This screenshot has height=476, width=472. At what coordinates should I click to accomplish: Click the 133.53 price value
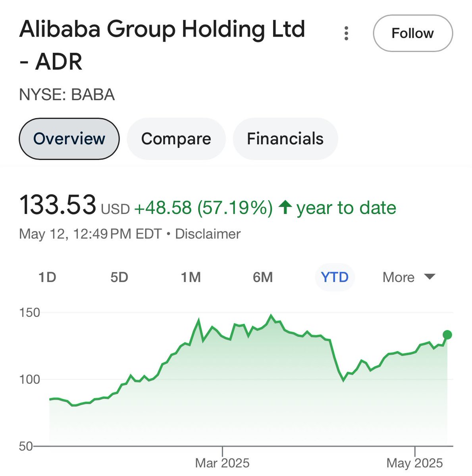58,205
